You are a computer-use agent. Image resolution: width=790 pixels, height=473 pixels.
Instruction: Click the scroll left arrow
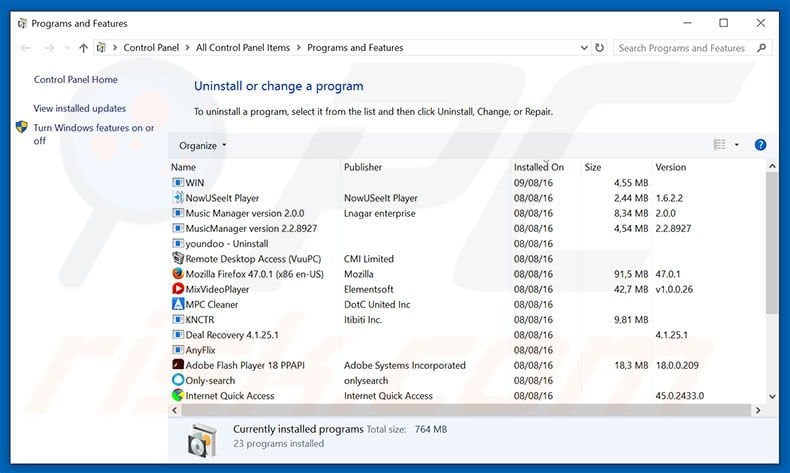point(175,410)
